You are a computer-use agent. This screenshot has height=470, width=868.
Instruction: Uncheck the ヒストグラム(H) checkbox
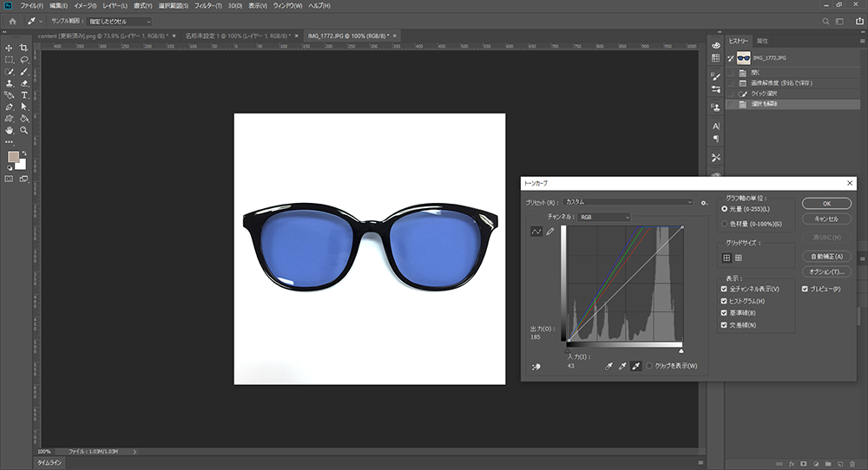click(x=725, y=300)
